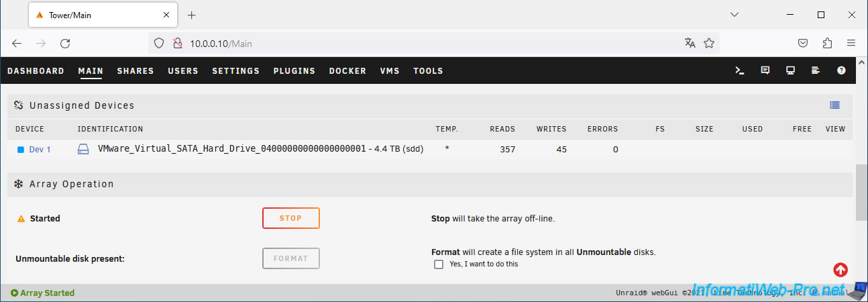Click the red scroll-to-top arrow
This screenshot has width=868, height=302.
[x=840, y=270]
